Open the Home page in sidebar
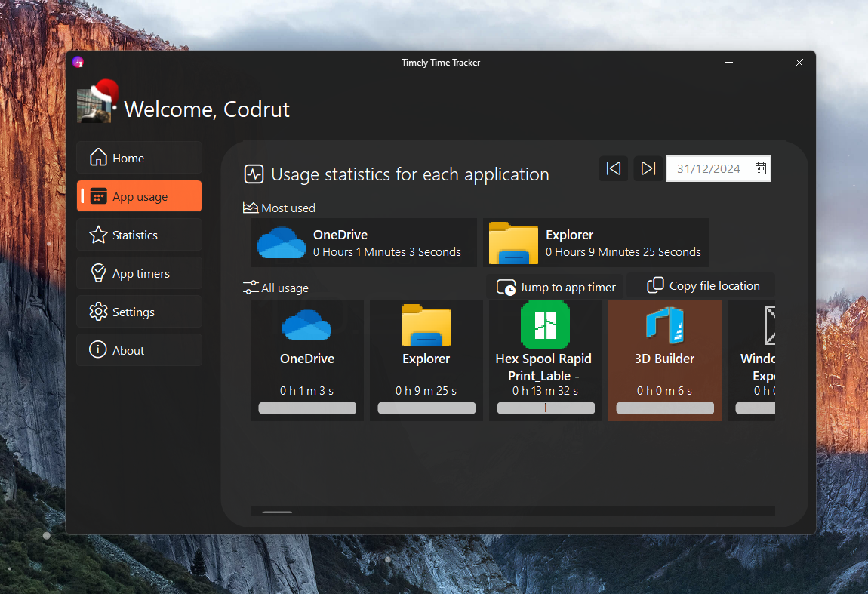 coord(139,158)
